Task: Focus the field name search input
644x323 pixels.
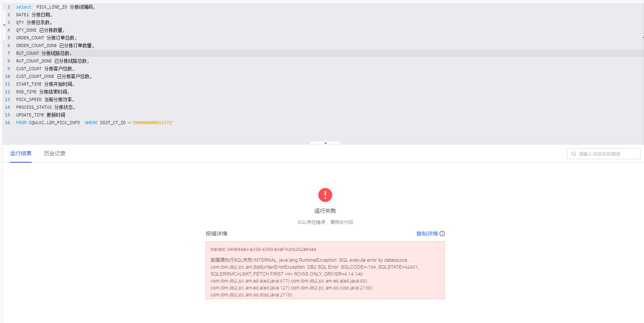Action: (606, 154)
